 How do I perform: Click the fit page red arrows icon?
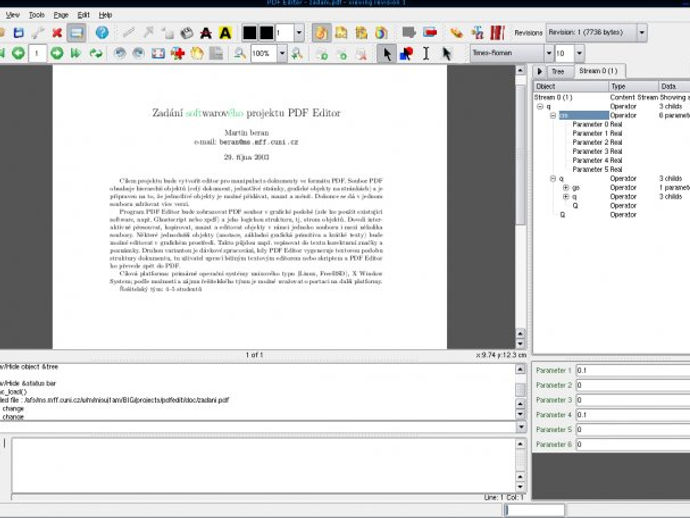pos(158,54)
